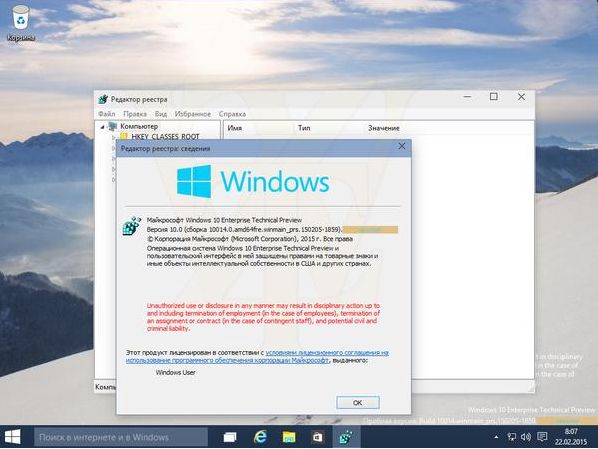Maximize the Registry Editor window
The width and height of the screenshot is (598, 449).
click(x=494, y=97)
